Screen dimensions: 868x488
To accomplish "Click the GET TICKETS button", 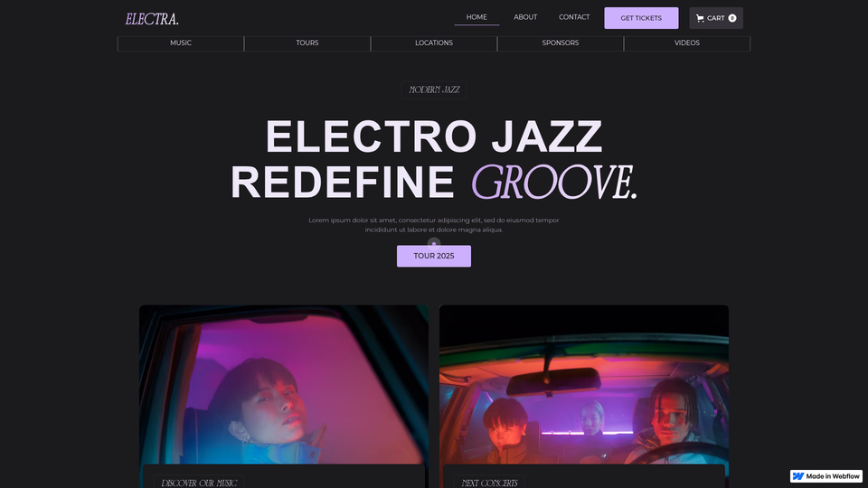I will (641, 18).
